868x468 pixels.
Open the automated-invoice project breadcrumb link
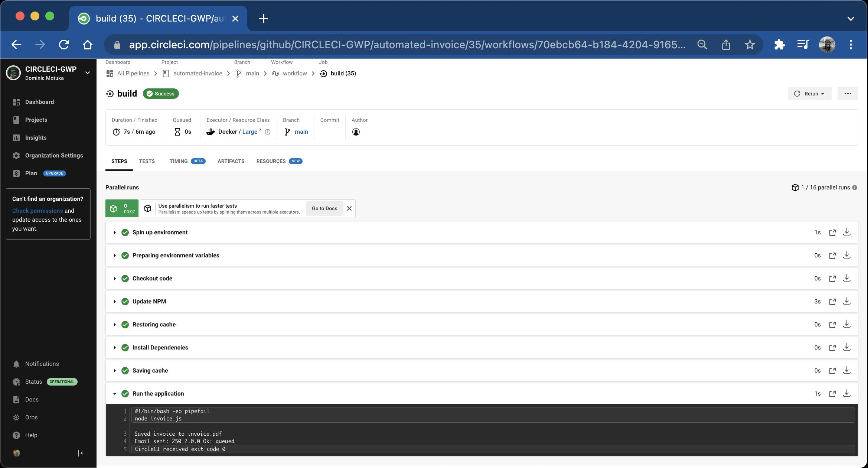point(198,73)
